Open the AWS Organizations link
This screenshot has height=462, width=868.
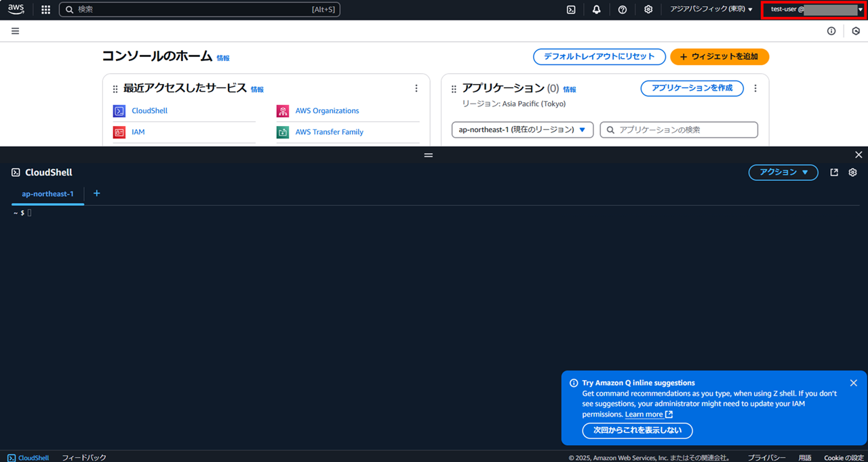[327, 111]
